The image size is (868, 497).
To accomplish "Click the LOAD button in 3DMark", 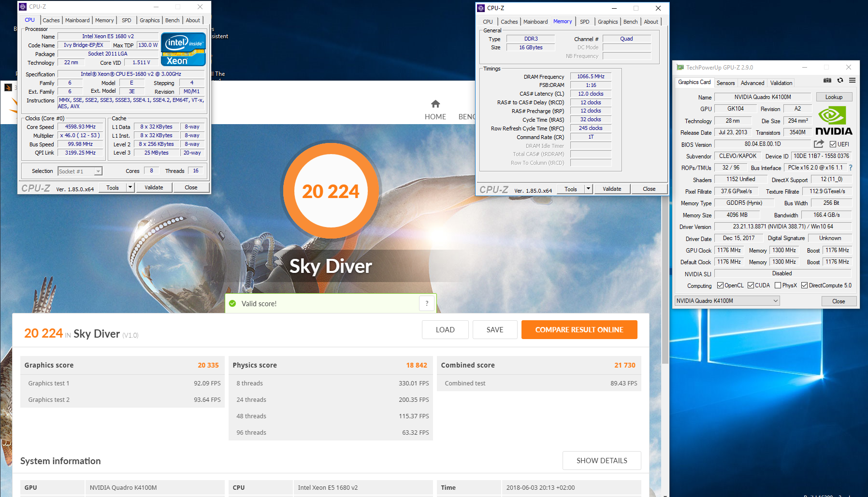I will tap(445, 330).
